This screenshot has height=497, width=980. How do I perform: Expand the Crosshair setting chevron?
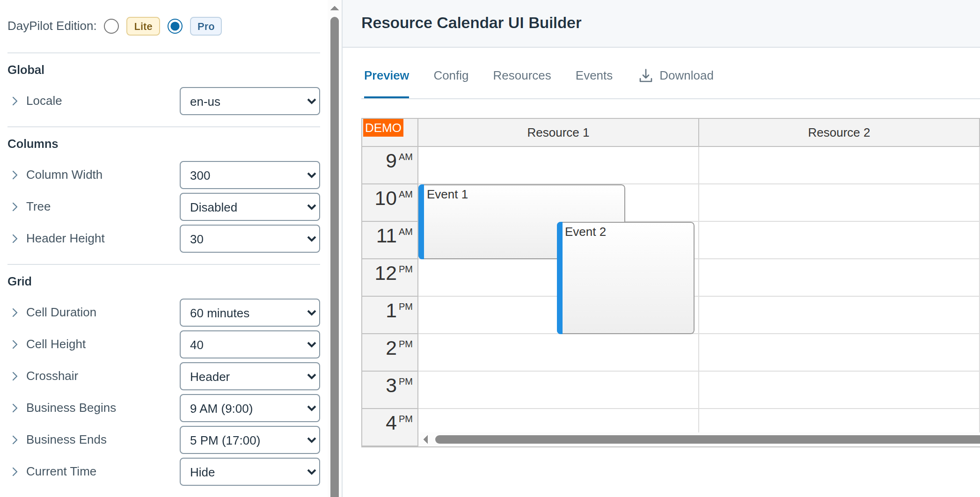[x=15, y=376]
